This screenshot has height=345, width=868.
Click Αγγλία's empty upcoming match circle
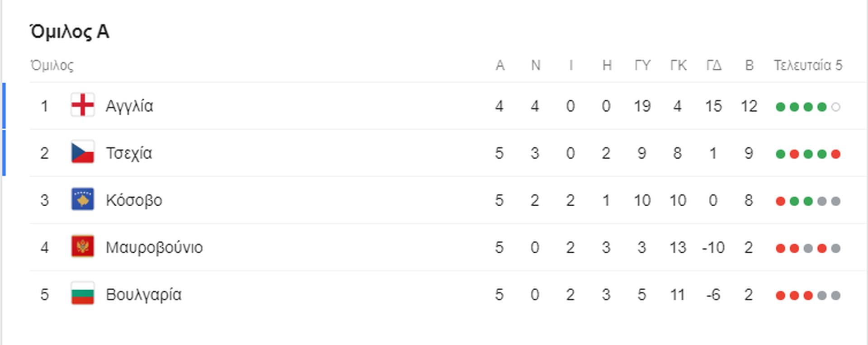tap(835, 107)
